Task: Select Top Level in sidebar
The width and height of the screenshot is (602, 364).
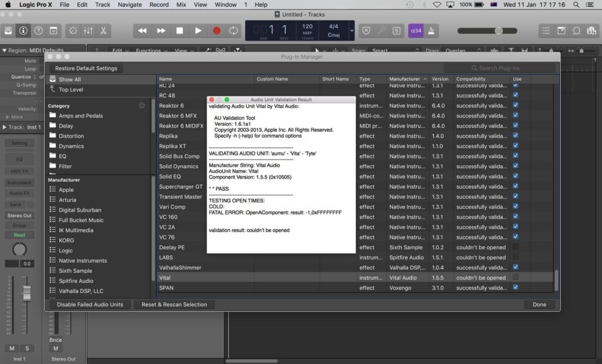Action: (x=71, y=89)
